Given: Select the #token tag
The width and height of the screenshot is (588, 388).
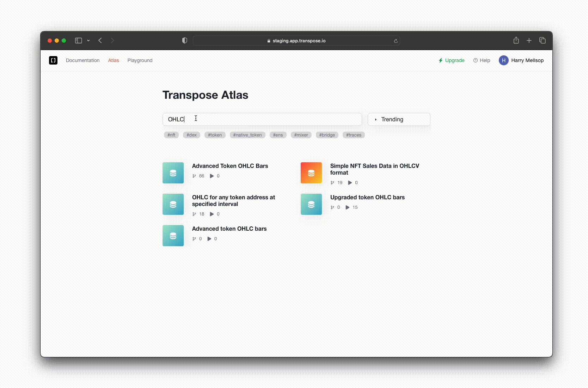Looking at the screenshot, I should pyautogui.click(x=215, y=135).
